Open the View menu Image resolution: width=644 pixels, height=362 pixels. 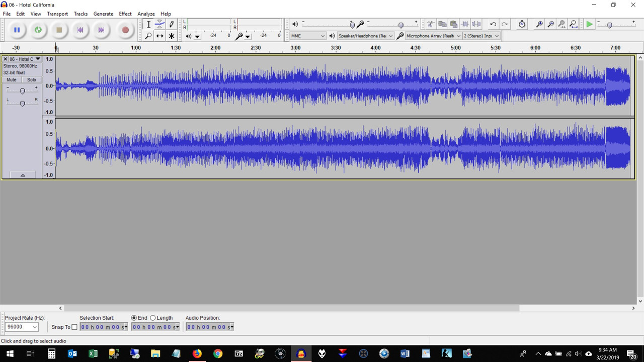36,14
